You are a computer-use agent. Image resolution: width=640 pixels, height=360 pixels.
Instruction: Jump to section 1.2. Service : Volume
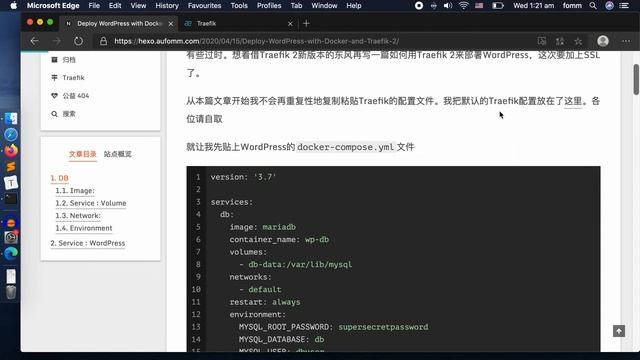91,203
